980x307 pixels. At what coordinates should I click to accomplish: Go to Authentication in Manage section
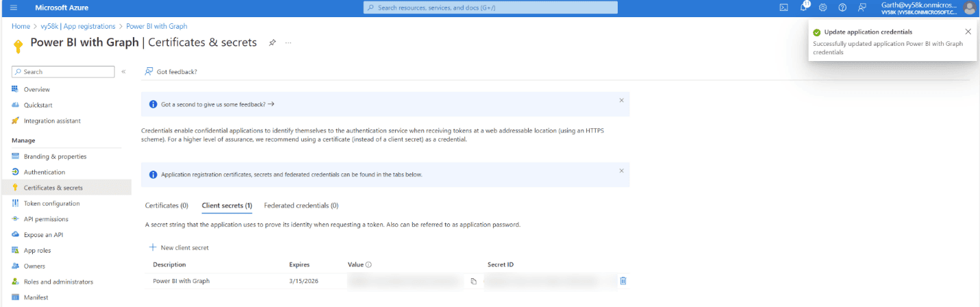coord(45,172)
